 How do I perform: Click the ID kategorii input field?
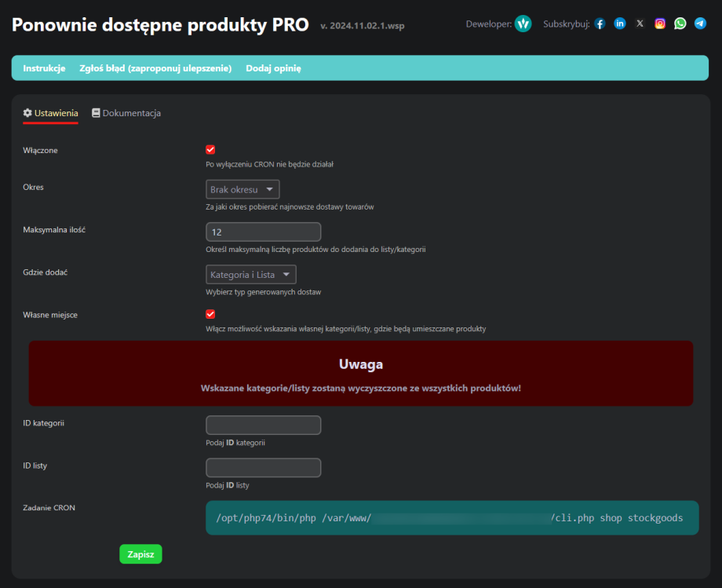[x=263, y=425]
